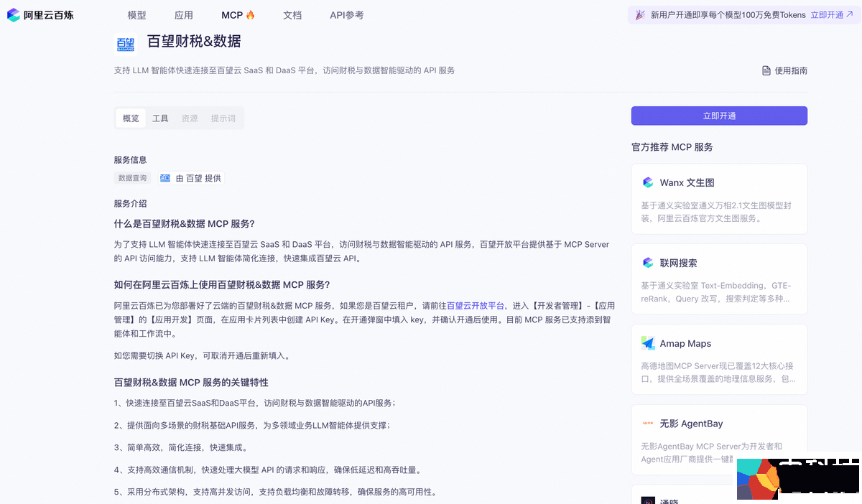
Task: Click the 无影 AgentBay icon
Action: pos(648,424)
